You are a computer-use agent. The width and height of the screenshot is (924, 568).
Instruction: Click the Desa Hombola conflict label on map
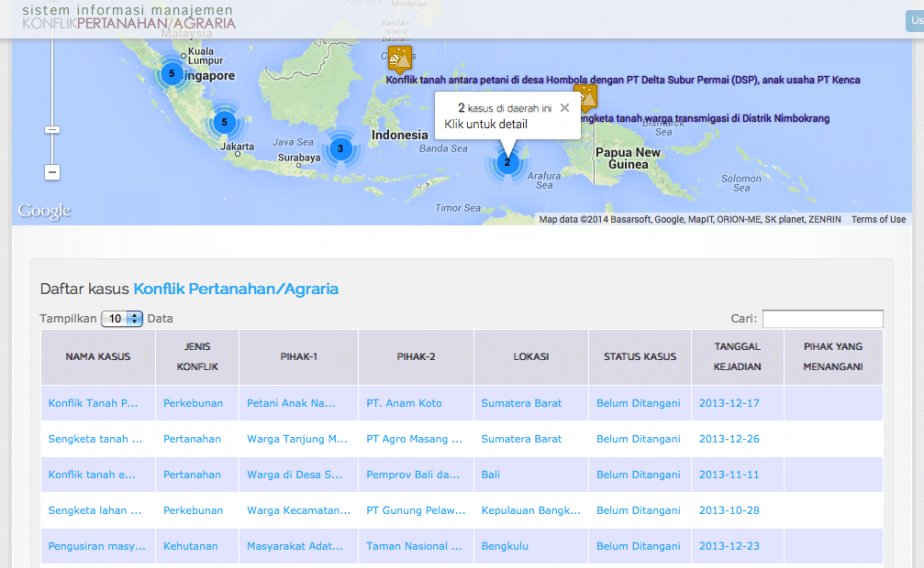point(623,80)
